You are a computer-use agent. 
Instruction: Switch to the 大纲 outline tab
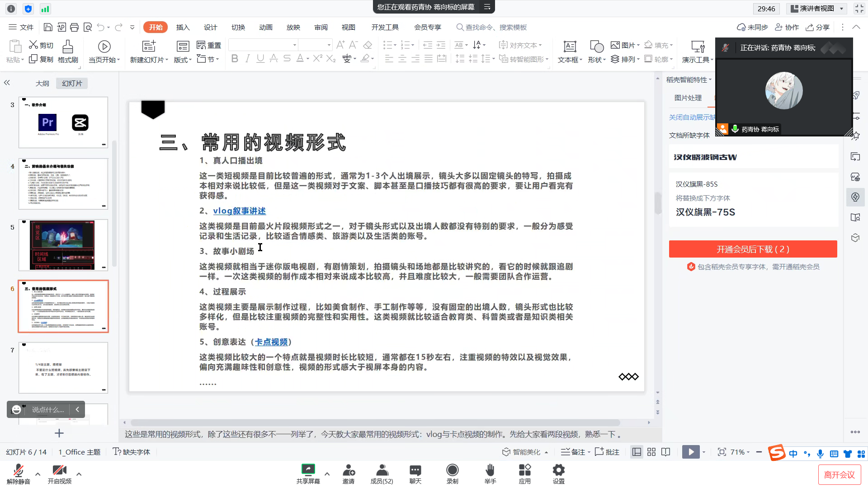coord(42,83)
